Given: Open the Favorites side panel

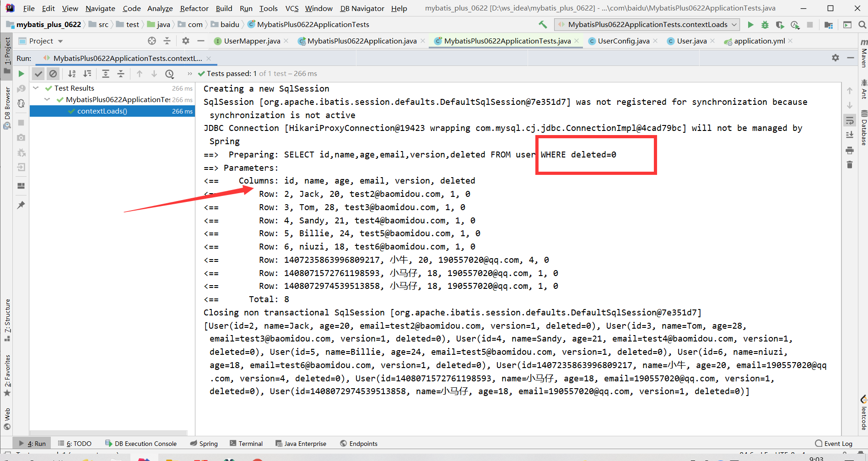Looking at the screenshot, I should point(7,375).
